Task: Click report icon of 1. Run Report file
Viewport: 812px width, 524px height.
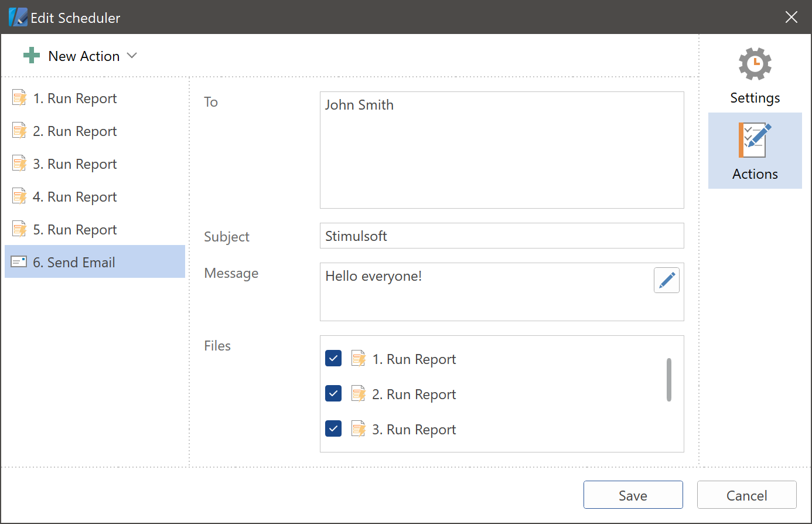Action: click(359, 358)
